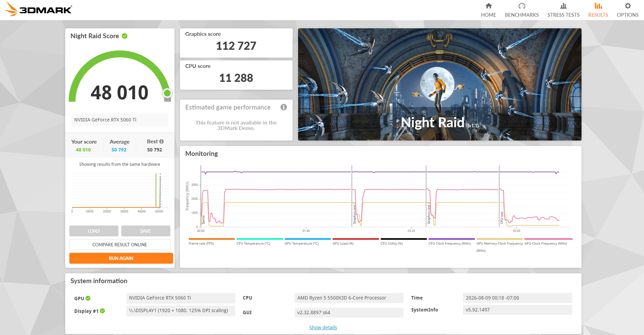Toggle the Frame rate (FPS) legend swatch

tap(212, 239)
